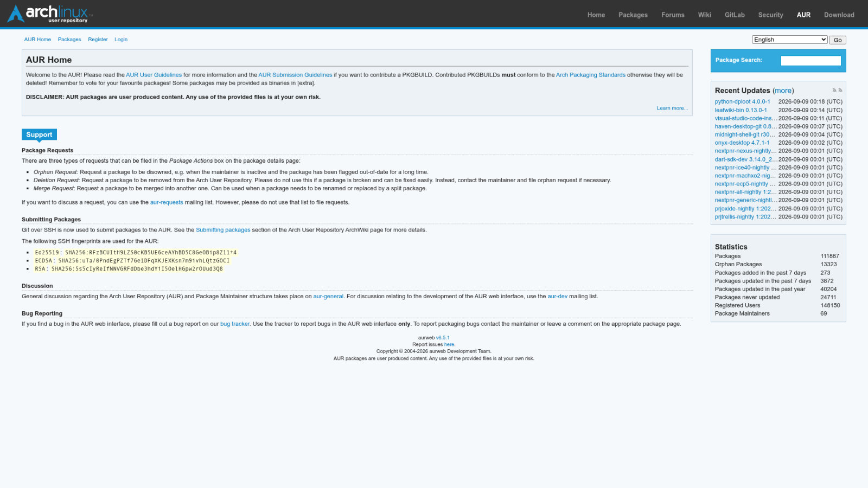Open the left RSS feed icon in Recent Updates

coord(834,90)
